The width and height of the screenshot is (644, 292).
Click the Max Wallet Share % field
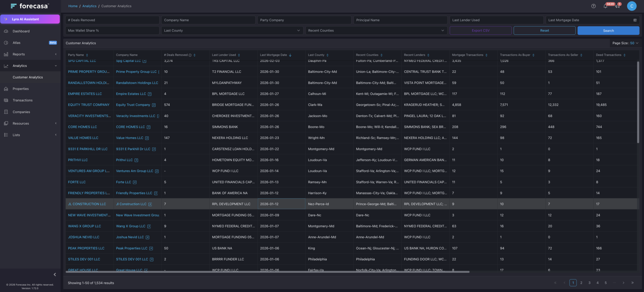[112, 30]
